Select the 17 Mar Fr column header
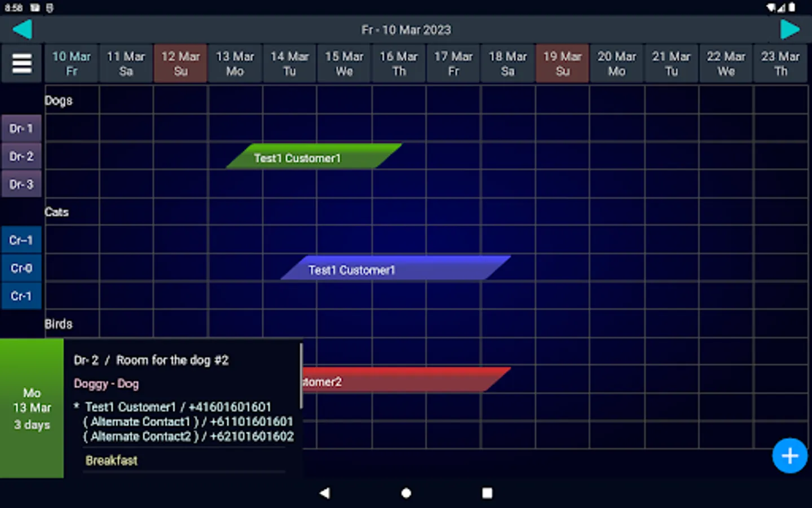Image resolution: width=812 pixels, height=508 pixels. (453, 64)
